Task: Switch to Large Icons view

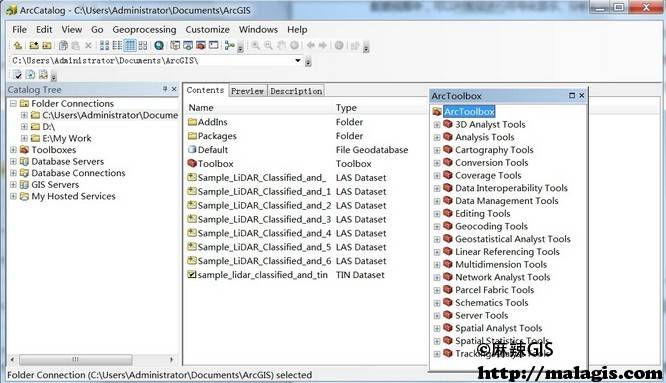Action: point(104,45)
